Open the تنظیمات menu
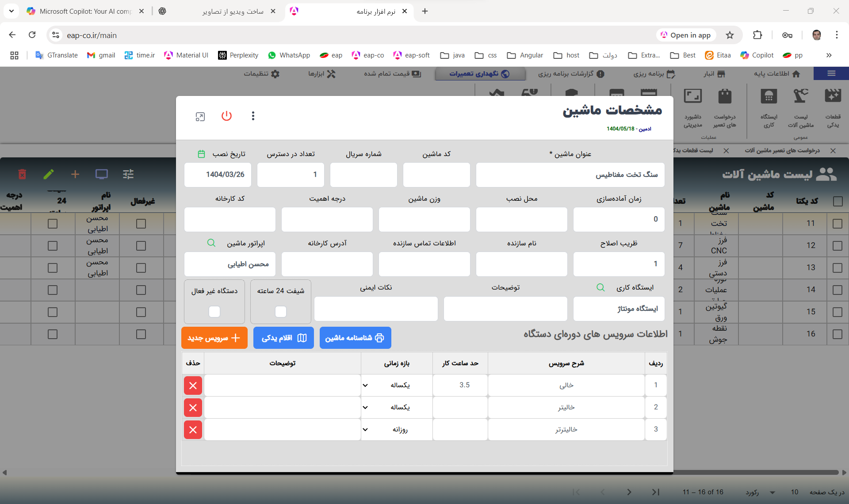The image size is (849, 504). pyautogui.click(x=262, y=74)
